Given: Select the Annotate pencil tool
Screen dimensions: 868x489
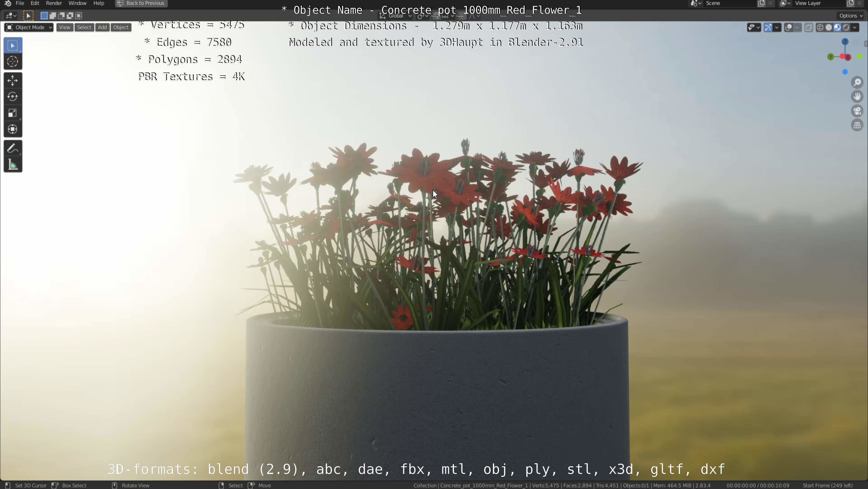Looking at the screenshot, I should 13,148.
